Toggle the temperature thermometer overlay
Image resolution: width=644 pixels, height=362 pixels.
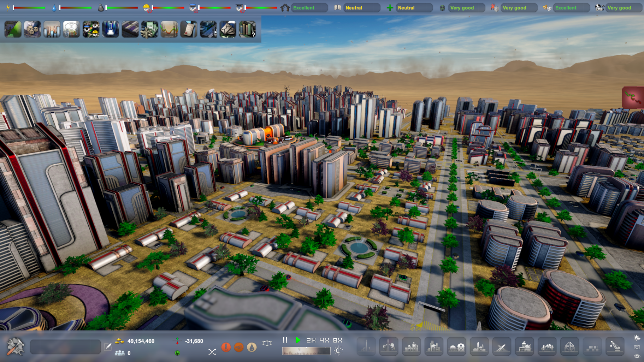click(226, 347)
